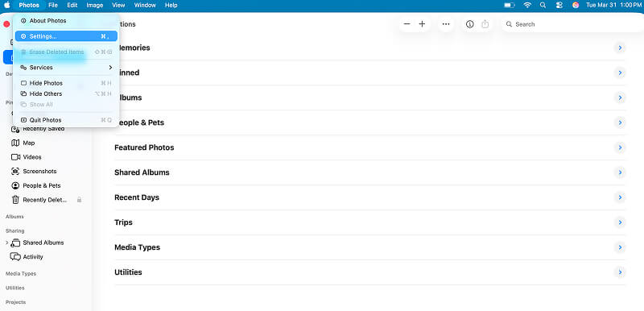Open Spotlight search in the menu bar

(543, 6)
